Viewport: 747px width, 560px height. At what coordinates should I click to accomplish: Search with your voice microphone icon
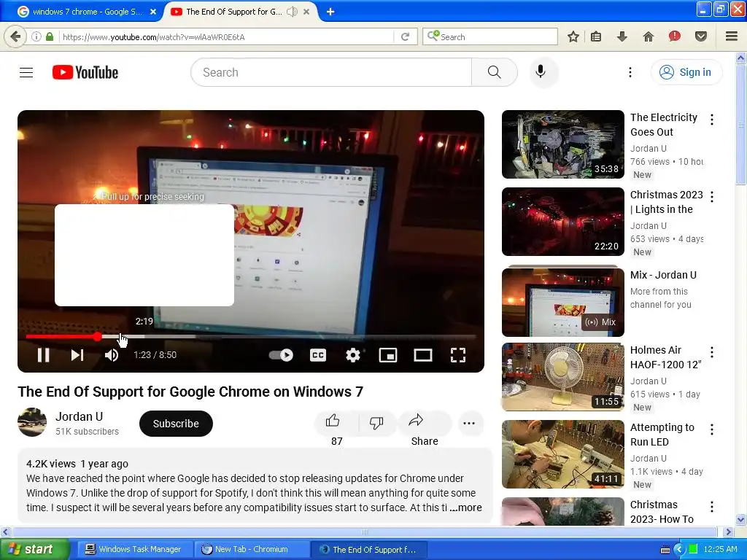[x=541, y=72]
